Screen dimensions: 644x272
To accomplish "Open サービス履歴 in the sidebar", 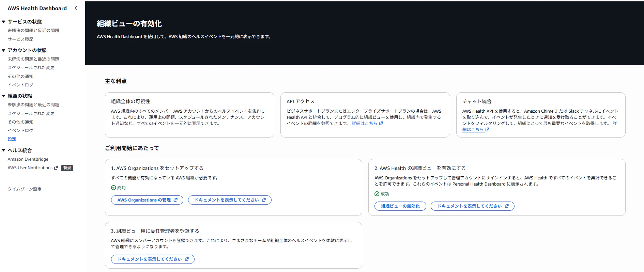I will coord(20,39).
